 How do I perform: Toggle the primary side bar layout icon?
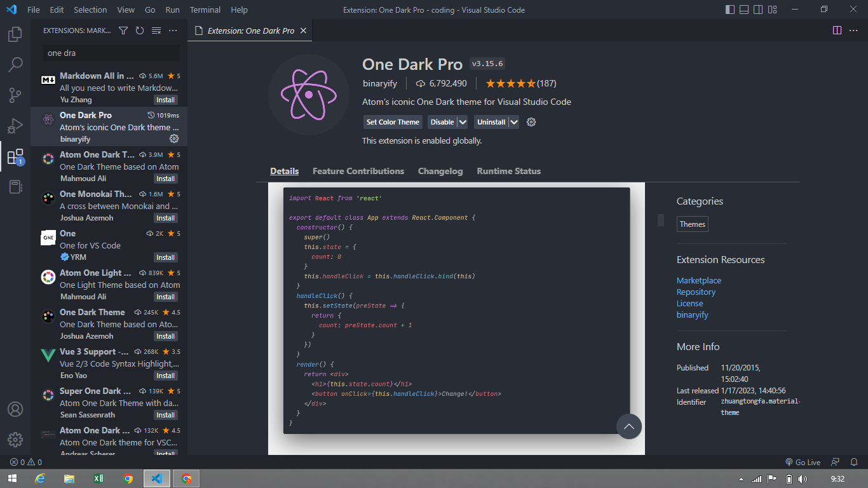729,10
